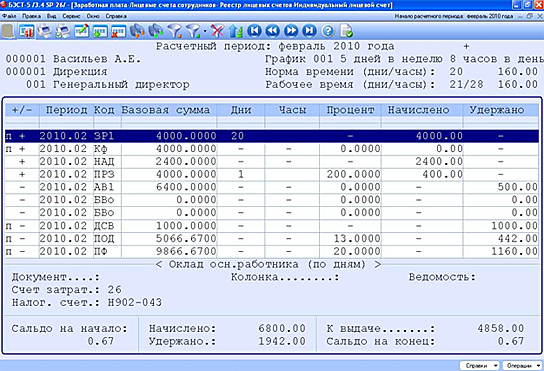This screenshot has height=371, width=544.
Task: Click the Код column header
Action: coord(104,110)
